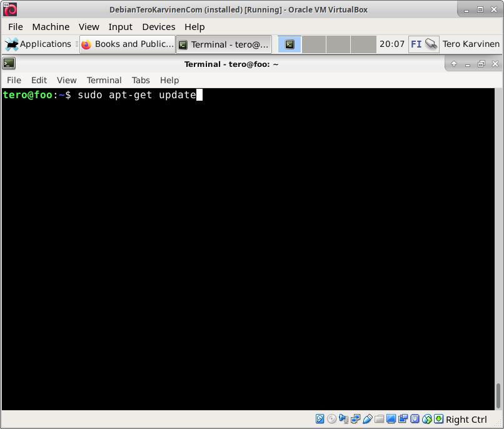Open the VirtualBox Devices menu
504x429 pixels.
tap(158, 27)
